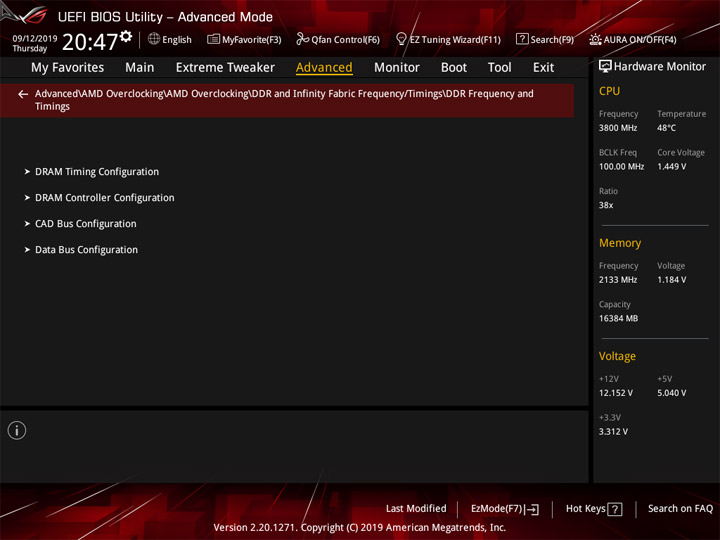The image size is (720, 540).
Task: Expand arrow beside CAD Bus Configuration
Action: [x=27, y=224]
